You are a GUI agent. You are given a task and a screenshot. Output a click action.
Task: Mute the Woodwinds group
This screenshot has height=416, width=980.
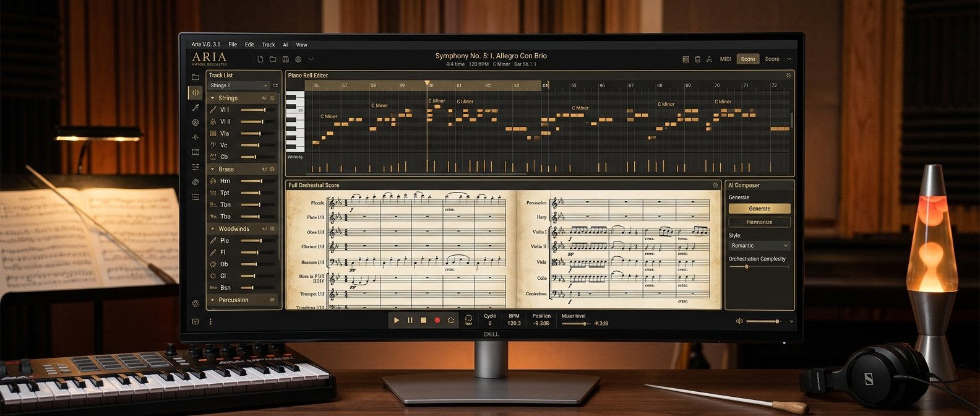(264, 228)
